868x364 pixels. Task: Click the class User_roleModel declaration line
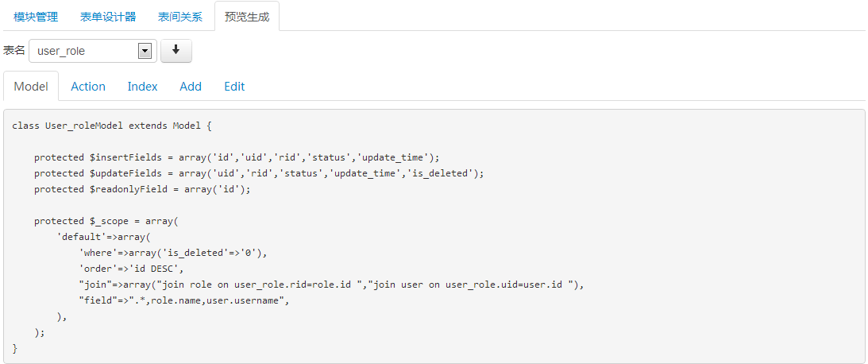click(112, 126)
